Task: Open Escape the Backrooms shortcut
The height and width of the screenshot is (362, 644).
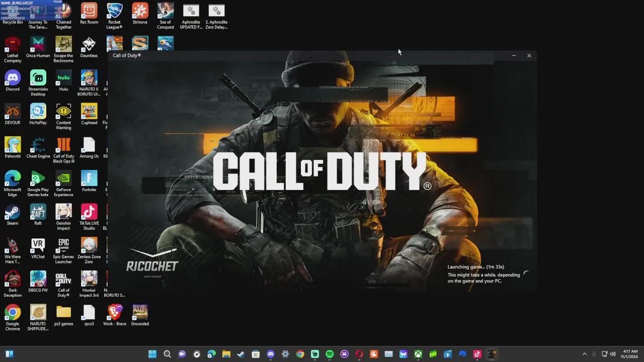Action: pyautogui.click(x=63, y=49)
